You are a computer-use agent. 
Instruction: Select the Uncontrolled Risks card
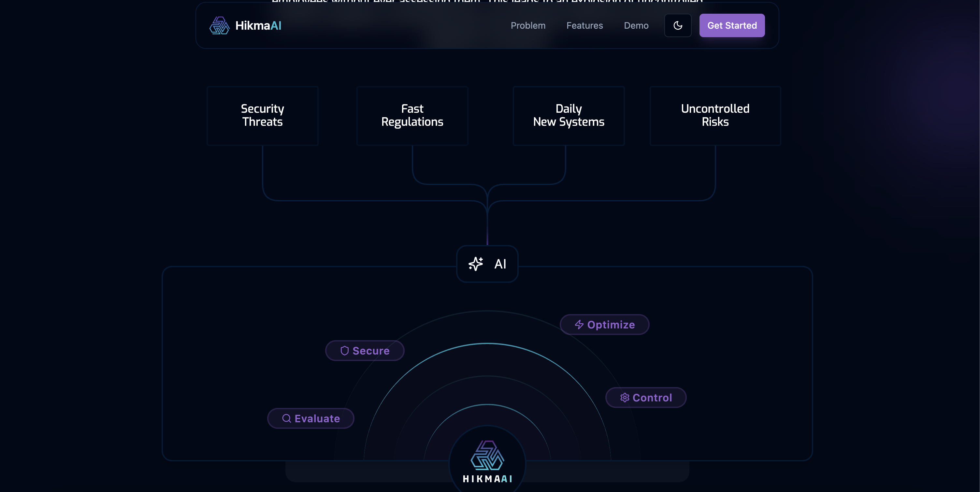click(x=715, y=115)
